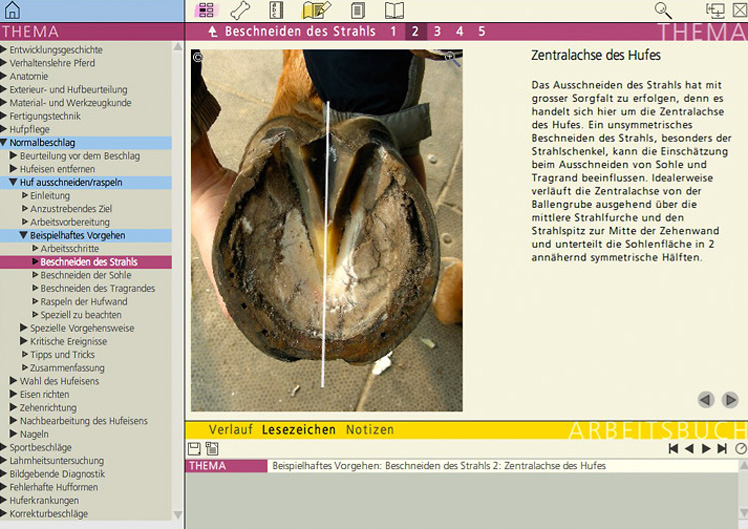Image resolution: width=748 pixels, height=529 pixels.
Task: Click the home icon
Action: (12, 11)
